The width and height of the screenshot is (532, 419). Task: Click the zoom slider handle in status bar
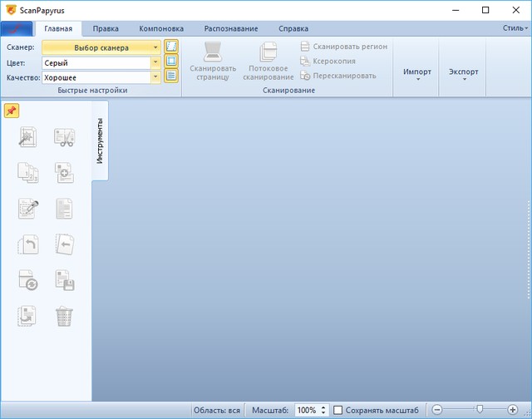coord(479,410)
